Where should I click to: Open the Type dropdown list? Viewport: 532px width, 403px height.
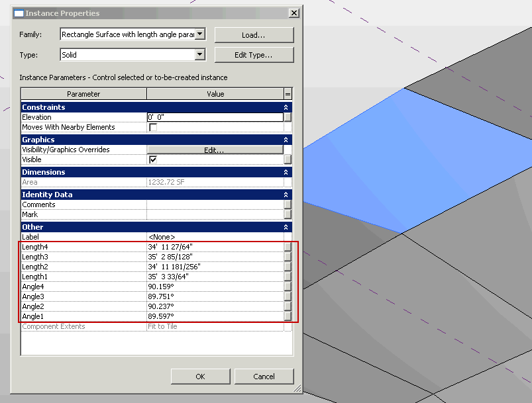tap(199, 54)
